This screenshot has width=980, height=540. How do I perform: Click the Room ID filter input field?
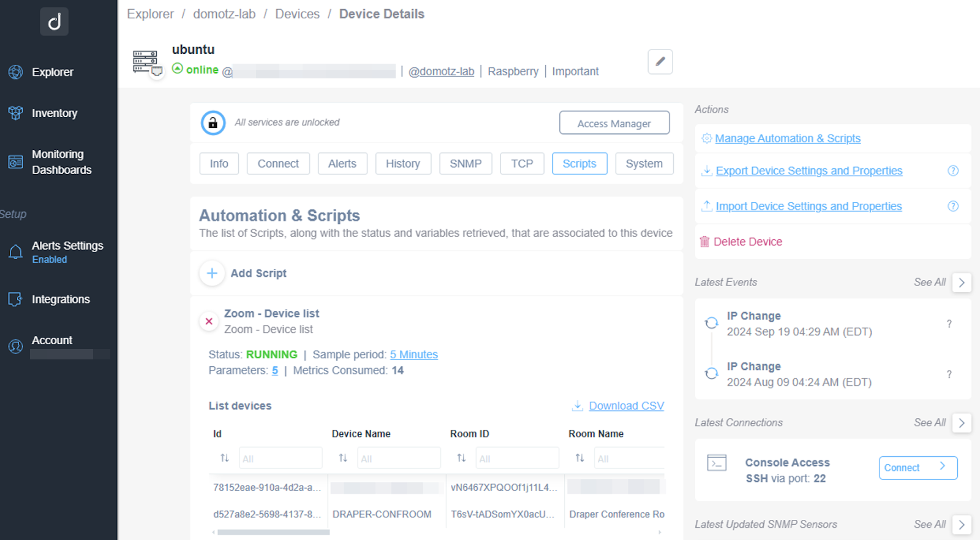[x=517, y=459]
